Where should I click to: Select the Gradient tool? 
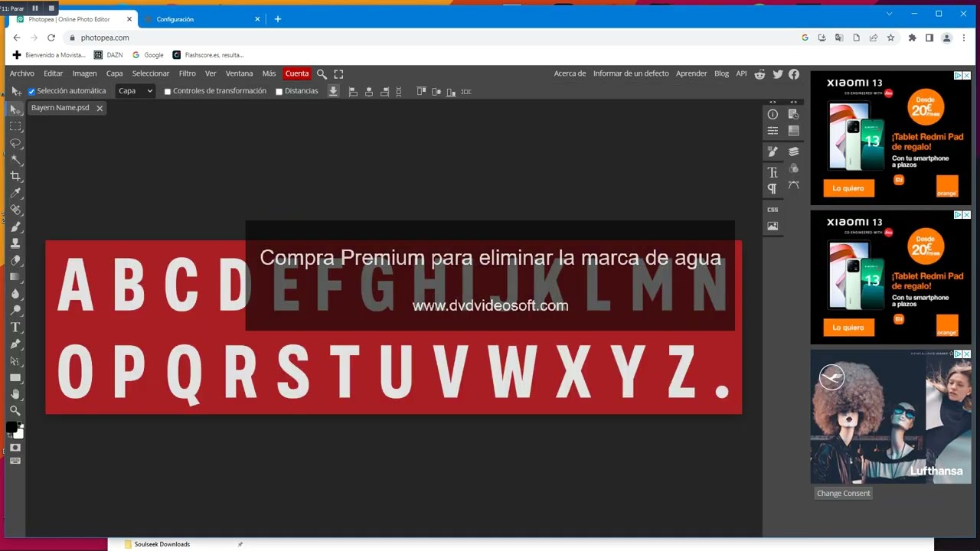click(15, 277)
